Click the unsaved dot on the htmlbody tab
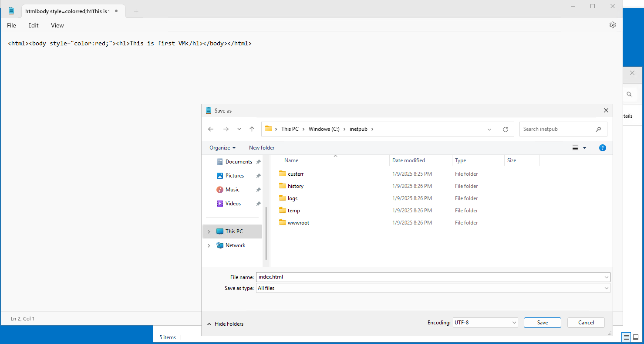This screenshot has height=344, width=644. (116, 11)
